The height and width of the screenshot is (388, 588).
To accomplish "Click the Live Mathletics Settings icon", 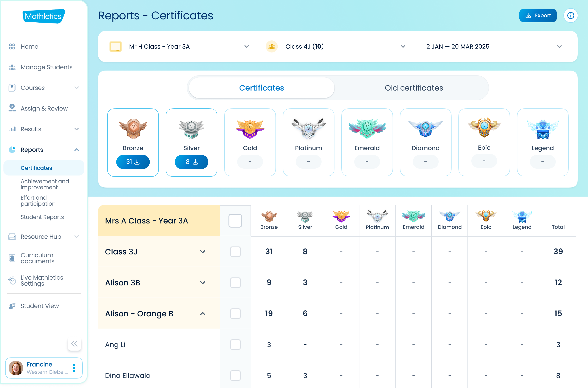I will (12, 280).
